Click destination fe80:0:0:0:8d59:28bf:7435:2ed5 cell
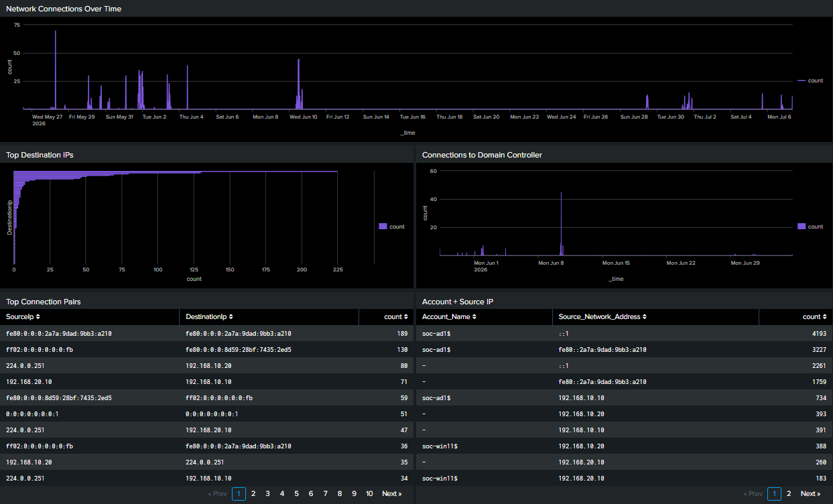The image size is (833, 504). coord(238,349)
